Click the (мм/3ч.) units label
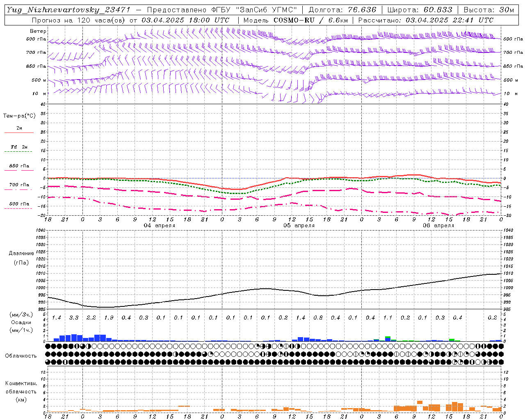The image size is (525, 420). (x=21, y=315)
